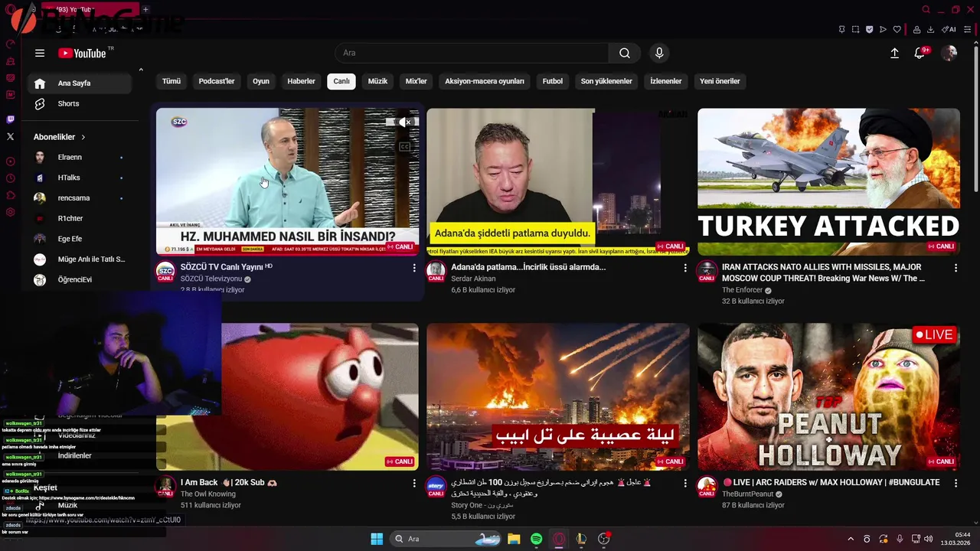The height and width of the screenshot is (551, 980).
Task: Open The Enforcer channel link
Action: point(742,290)
